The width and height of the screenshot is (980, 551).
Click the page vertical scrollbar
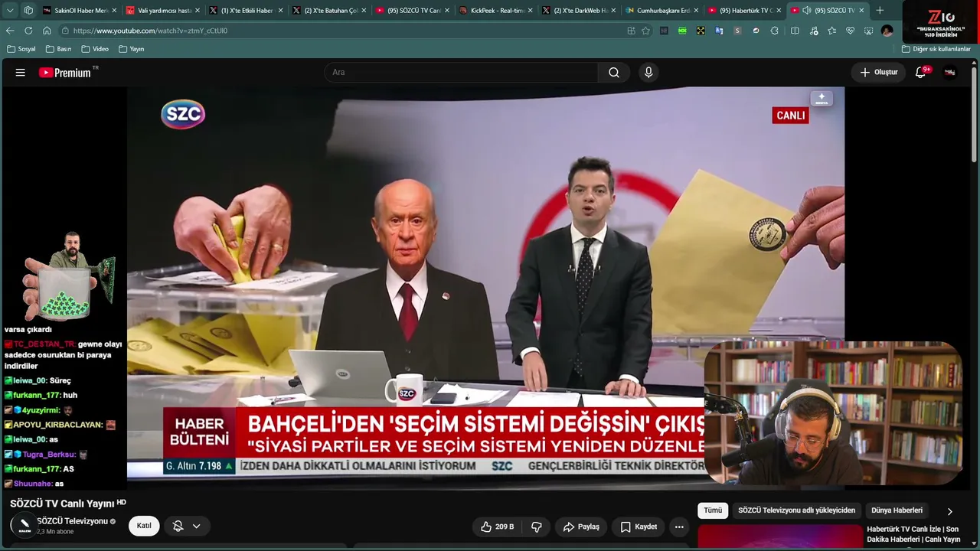(x=975, y=115)
